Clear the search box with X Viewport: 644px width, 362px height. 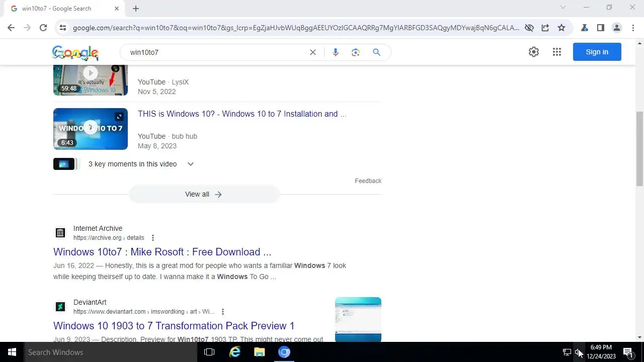[312, 52]
